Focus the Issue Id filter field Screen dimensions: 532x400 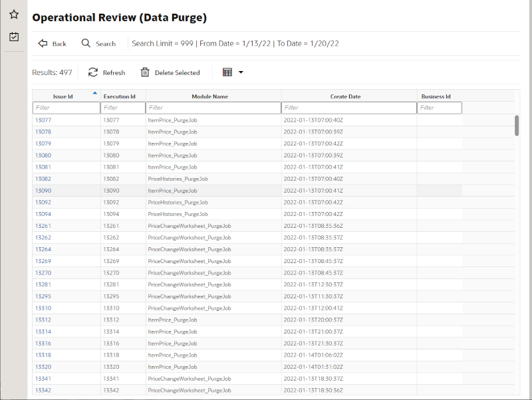pyautogui.click(x=66, y=108)
